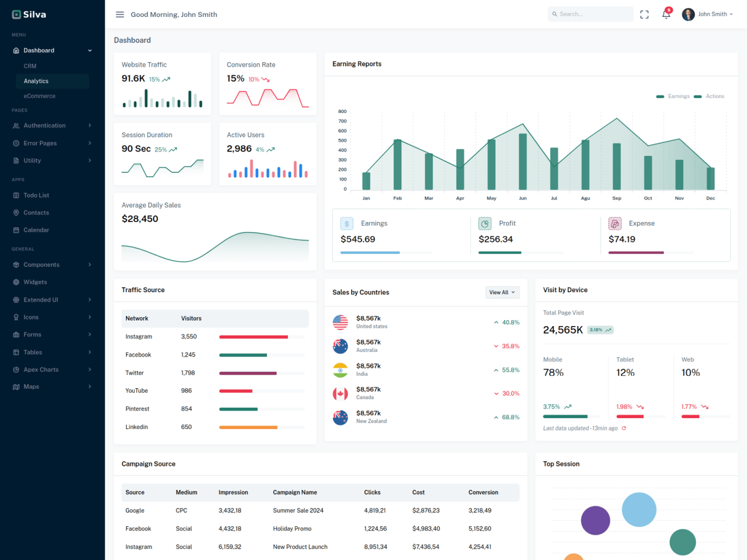Click the hamburger menu toggle icon

(120, 15)
